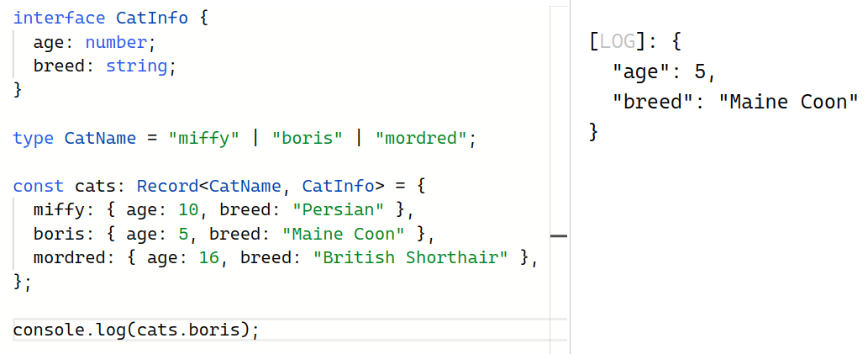Viewport: 868px width, 354px height.
Task: Click the "miffy" string literal in the union type
Action: point(203,138)
